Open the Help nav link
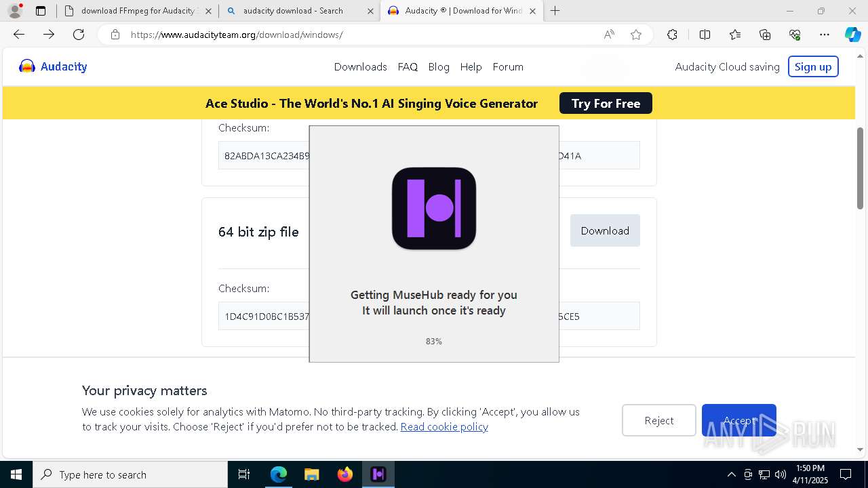The height and width of the screenshot is (488, 868). [x=471, y=66]
